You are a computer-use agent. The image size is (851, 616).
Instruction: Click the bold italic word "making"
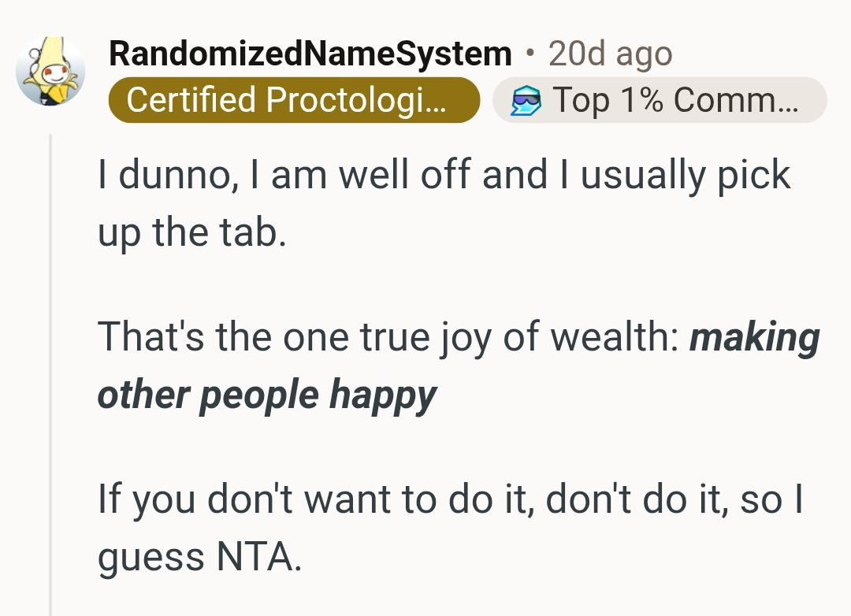coord(754,336)
